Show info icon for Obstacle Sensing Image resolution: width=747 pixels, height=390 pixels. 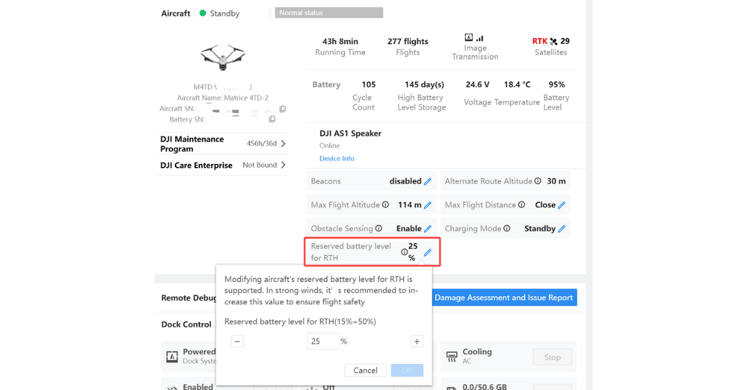pyautogui.click(x=378, y=229)
